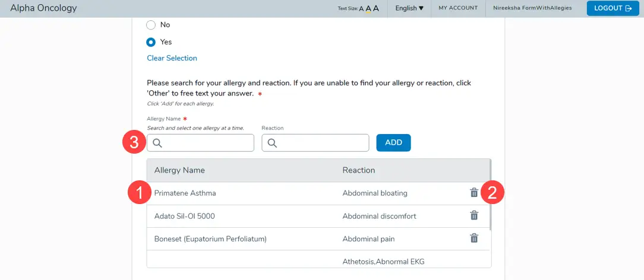644x280 pixels.
Task: Click trash icon for Adato Sil-Ol 5000
Action: click(474, 216)
